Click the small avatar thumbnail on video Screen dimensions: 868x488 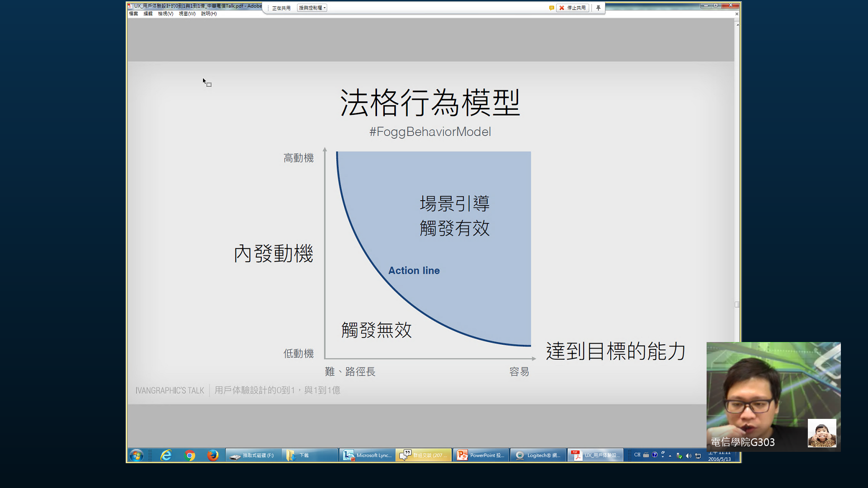[821, 433]
